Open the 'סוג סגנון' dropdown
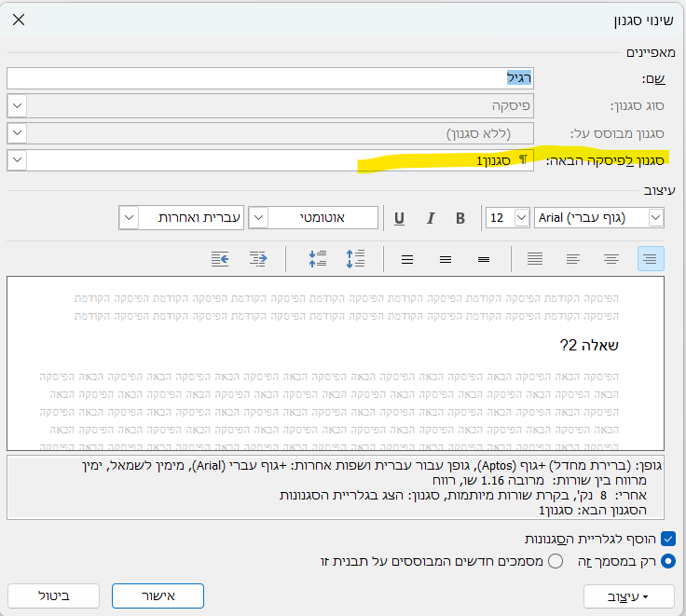686x616 pixels. point(17,105)
